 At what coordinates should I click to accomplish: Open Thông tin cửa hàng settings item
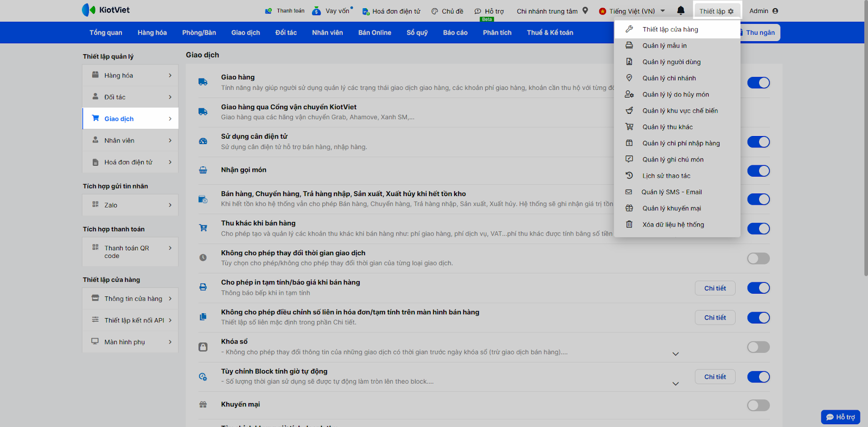coord(130,299)
